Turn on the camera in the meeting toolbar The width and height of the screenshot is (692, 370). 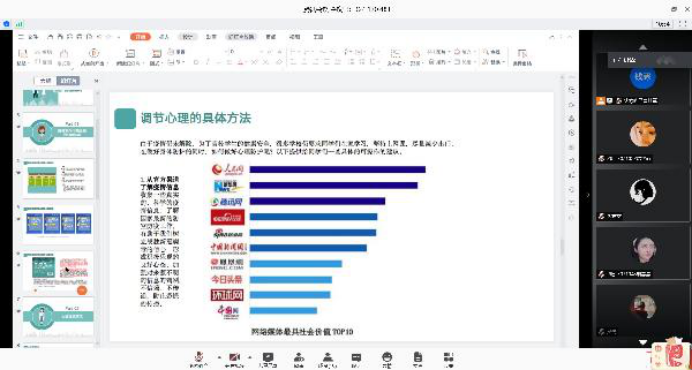234,357
